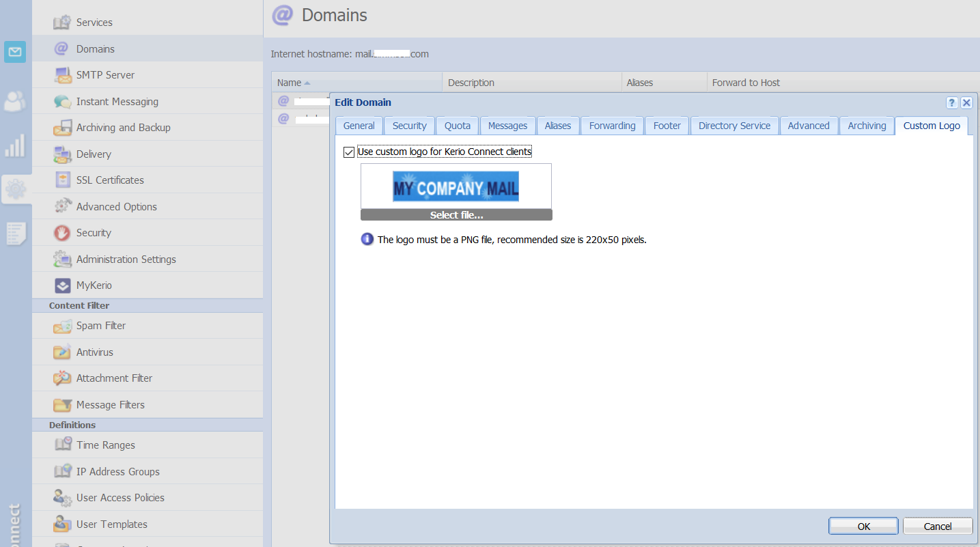This screenshot has width=980, height=547.
Task: Switch to the Aliases tab
Action: (558, 126)
